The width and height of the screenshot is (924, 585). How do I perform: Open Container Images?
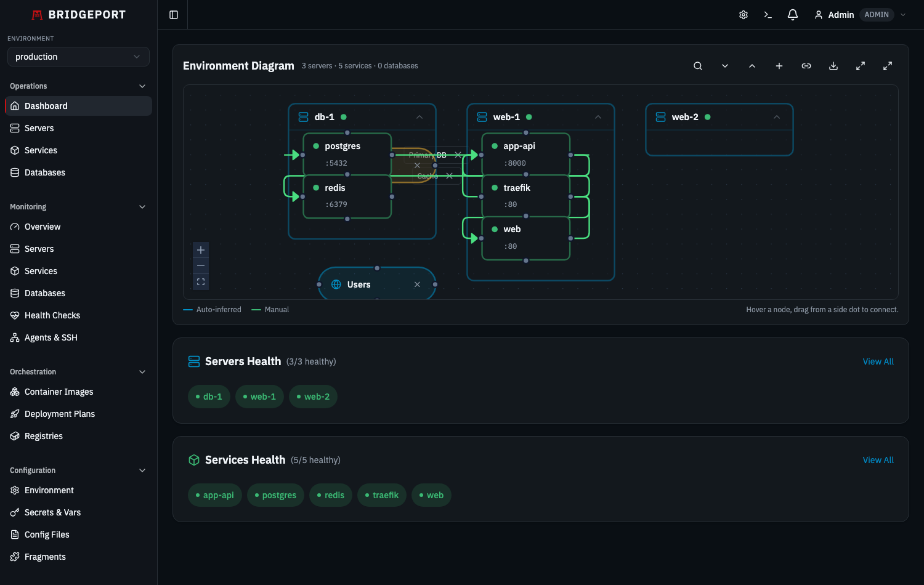click(78, 392)
